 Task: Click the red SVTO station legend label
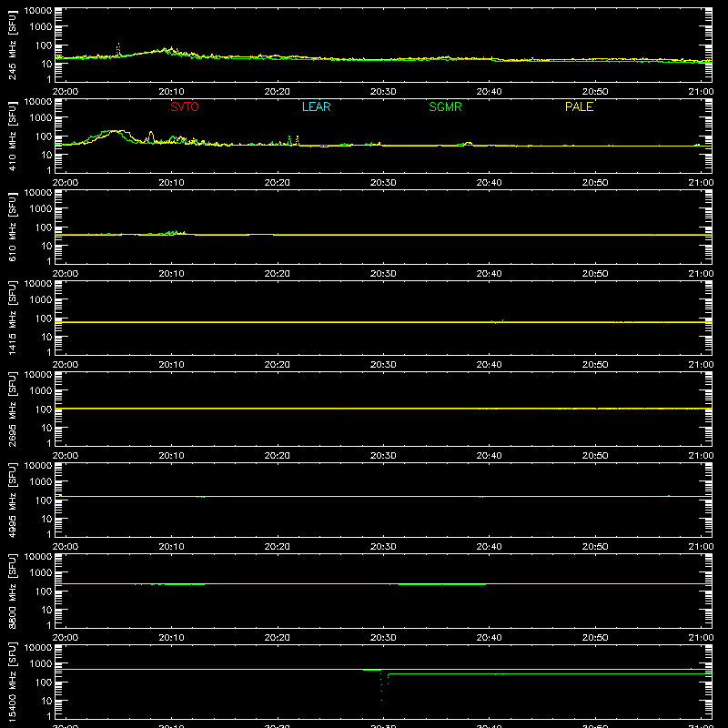pos(185,106)
